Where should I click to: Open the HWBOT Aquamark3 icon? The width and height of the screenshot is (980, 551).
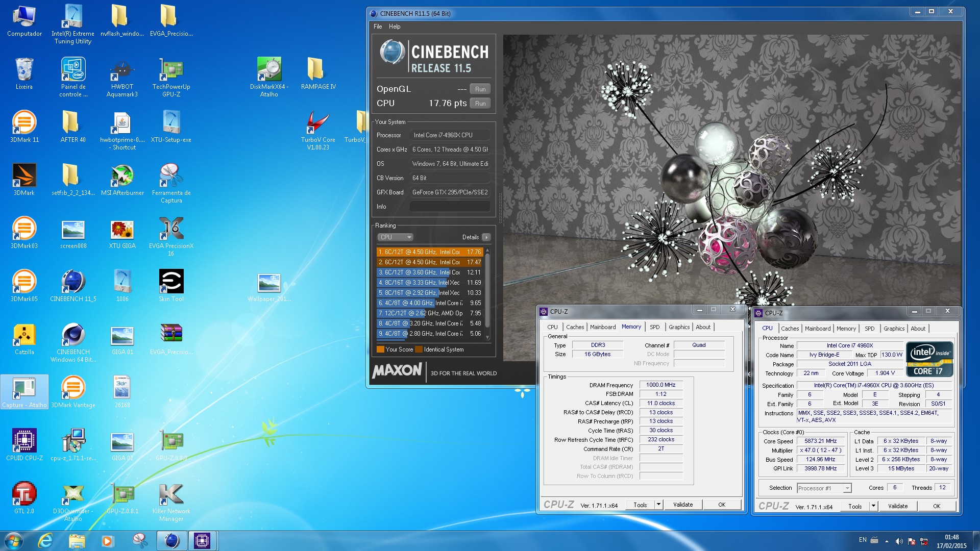[122, 78]
